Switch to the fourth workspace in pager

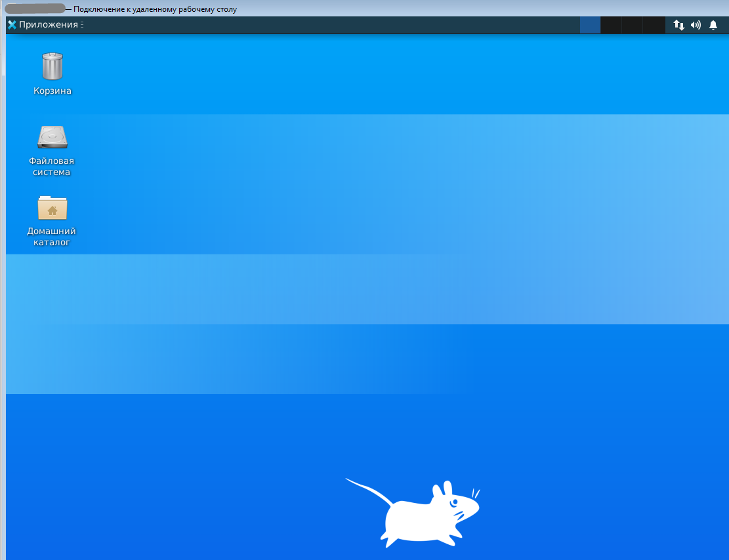pos(654,25)
